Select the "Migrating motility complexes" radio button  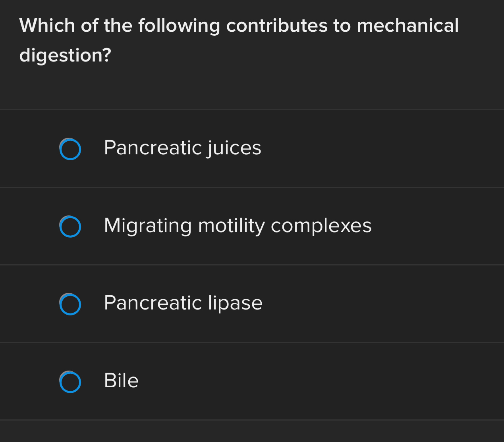[x=70, y=227]
